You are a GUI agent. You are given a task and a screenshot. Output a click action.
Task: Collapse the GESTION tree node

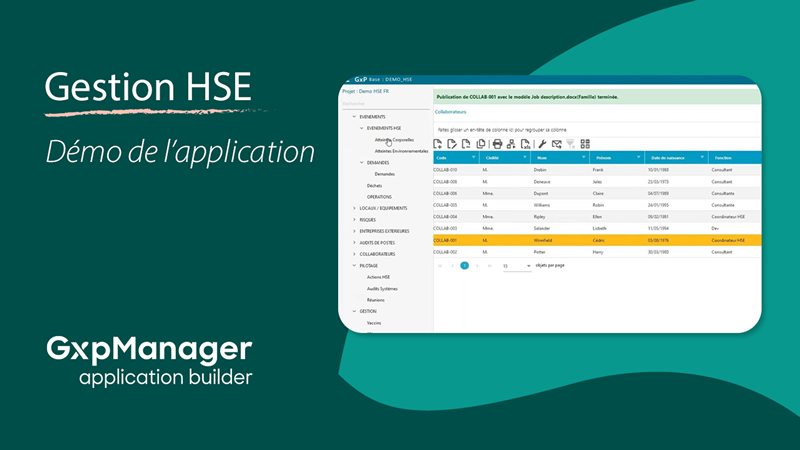click(354, 311)
